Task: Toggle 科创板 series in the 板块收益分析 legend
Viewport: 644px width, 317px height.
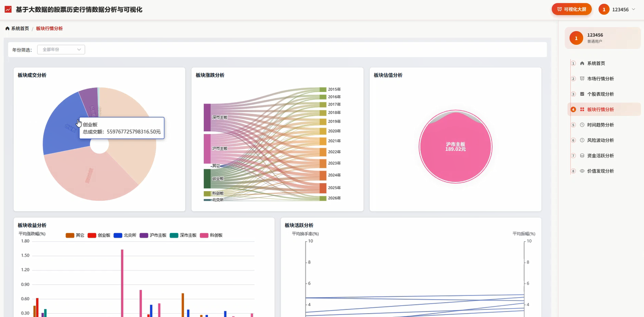Action: 211,235
